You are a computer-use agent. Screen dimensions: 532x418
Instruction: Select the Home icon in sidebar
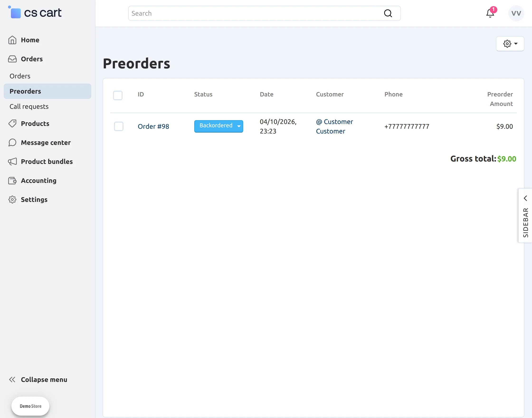12,40
